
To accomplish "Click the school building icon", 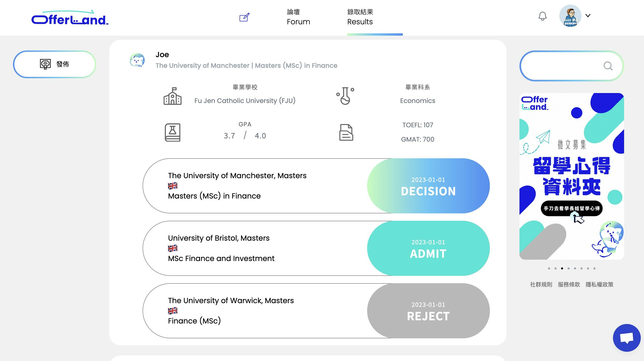I will coord(172,96).
